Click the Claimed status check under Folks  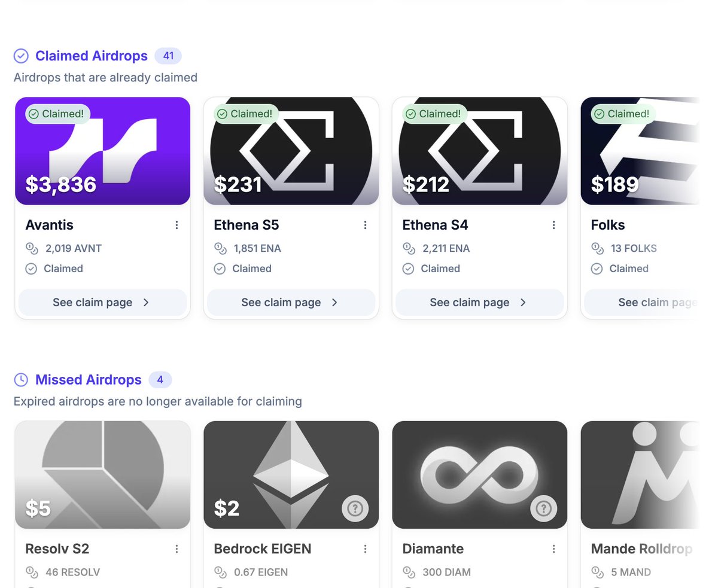click(x=597, y=269)
